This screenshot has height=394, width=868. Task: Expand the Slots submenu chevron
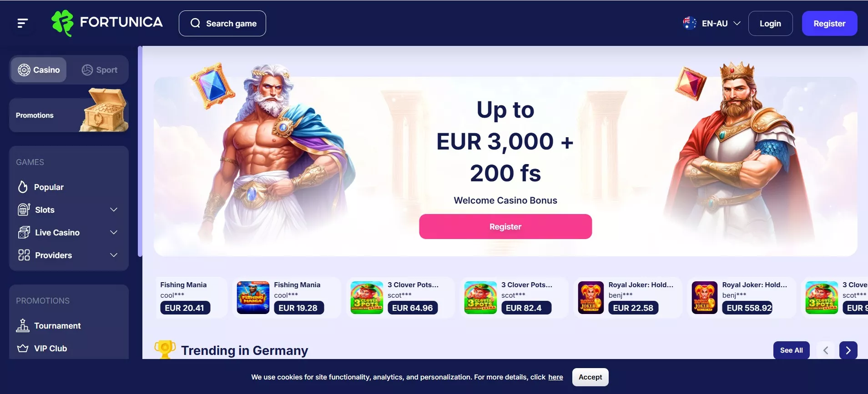[x=114, y=209]
